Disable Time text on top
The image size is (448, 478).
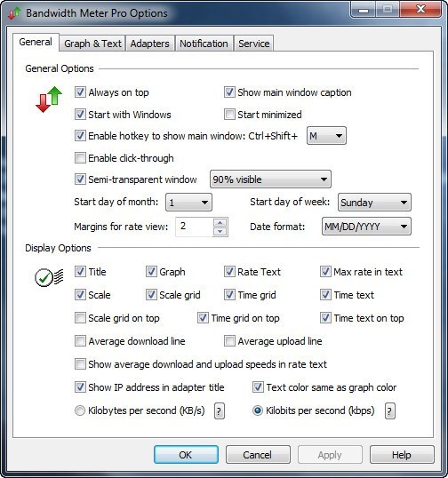point(325,318)
